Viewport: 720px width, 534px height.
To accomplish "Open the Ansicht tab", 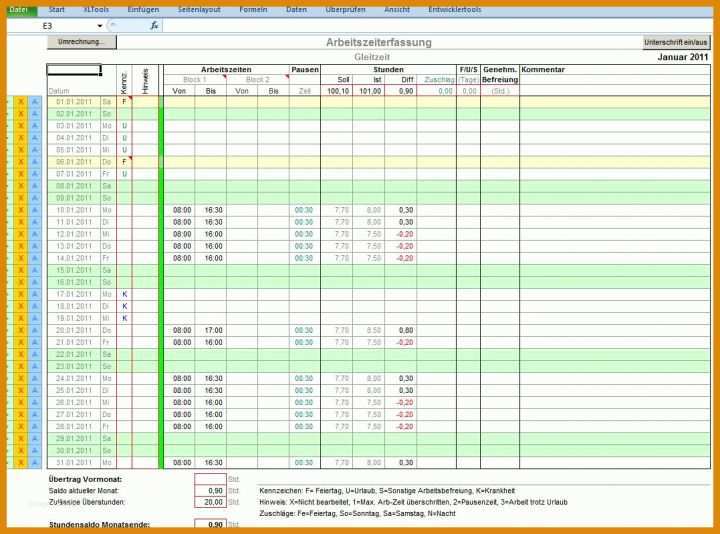I will 397,10.
